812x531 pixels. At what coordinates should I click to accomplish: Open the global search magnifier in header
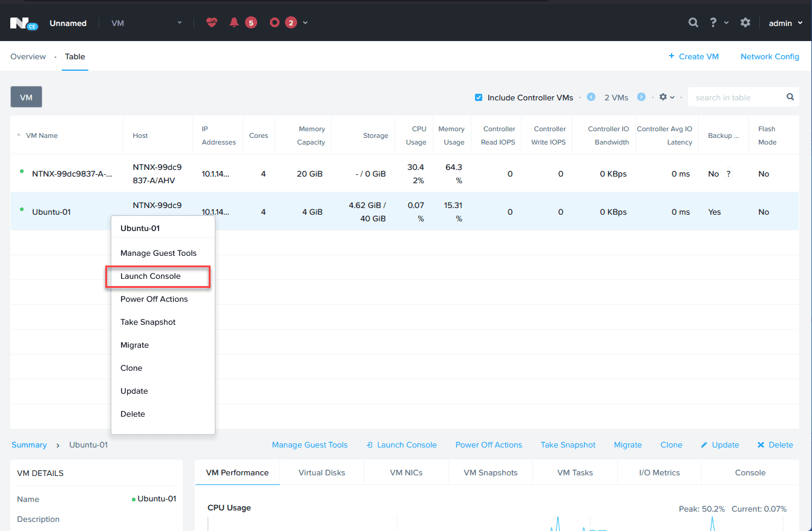(x=693, y=22)
